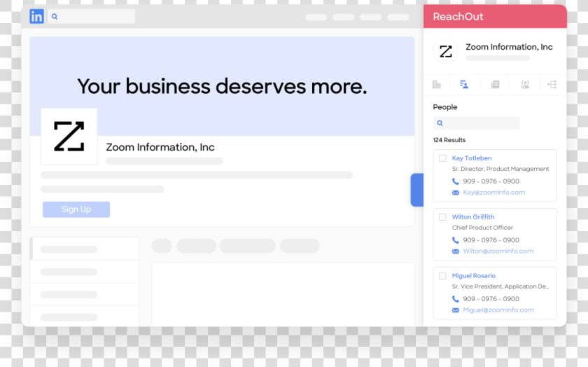588x367 pixels.
Task: Click 'Chief Product Officer' title text
Action: pos(482,228)
